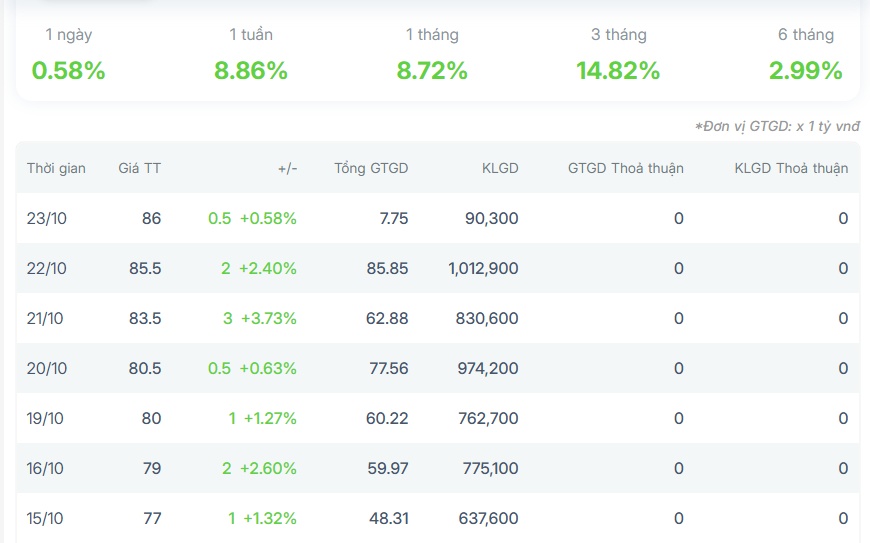This screenshot has width=870, height=543.
Task: Select the 21/10 date cell
Action: coord(45,318)
